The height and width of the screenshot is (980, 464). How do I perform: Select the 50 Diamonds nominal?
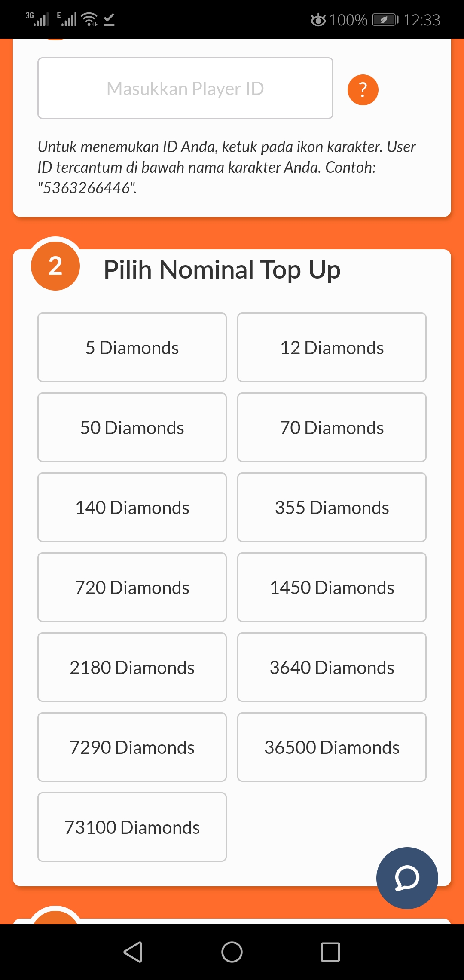pos(132,427)
